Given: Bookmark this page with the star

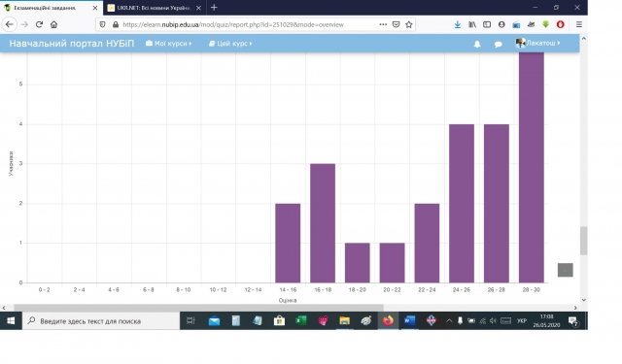Looking at the screenshot, I should 408,24.
